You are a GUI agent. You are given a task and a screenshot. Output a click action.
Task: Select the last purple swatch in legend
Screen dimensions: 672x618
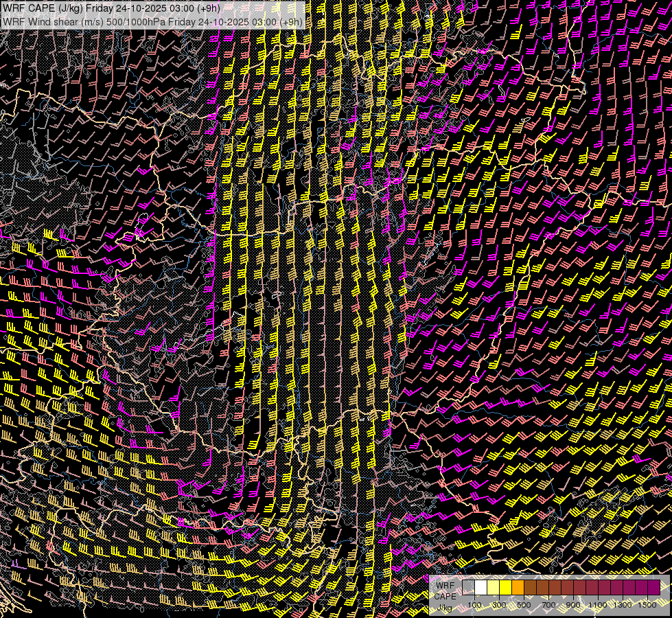(653, 588)
